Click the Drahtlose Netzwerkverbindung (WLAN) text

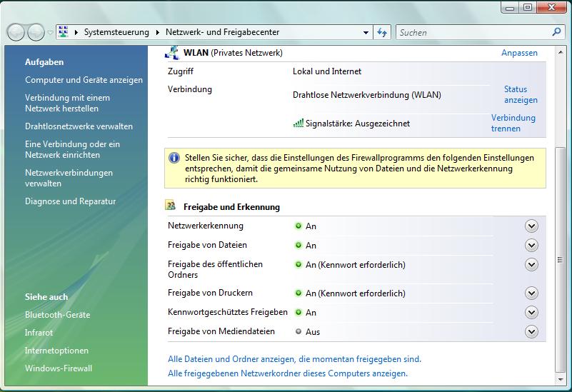(366, 95)
